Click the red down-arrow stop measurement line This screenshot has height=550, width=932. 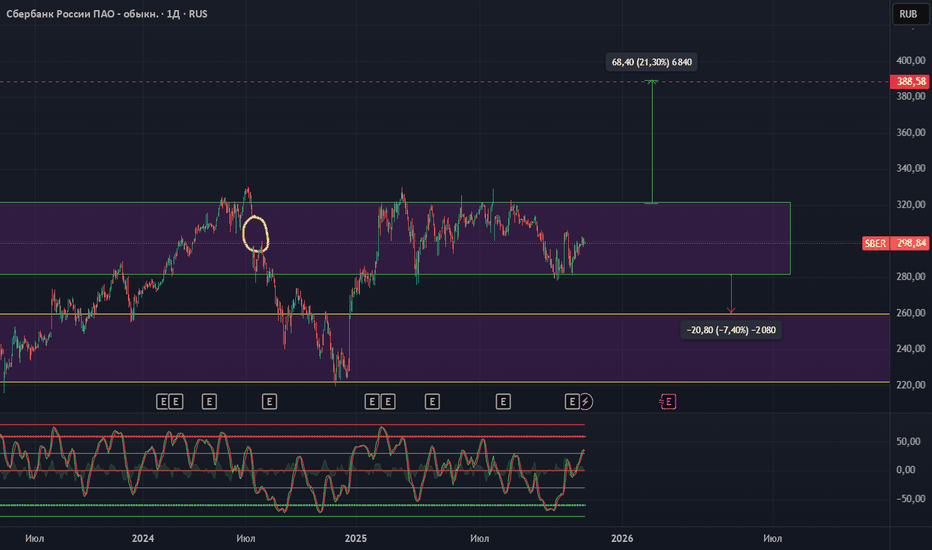point(731,293)
